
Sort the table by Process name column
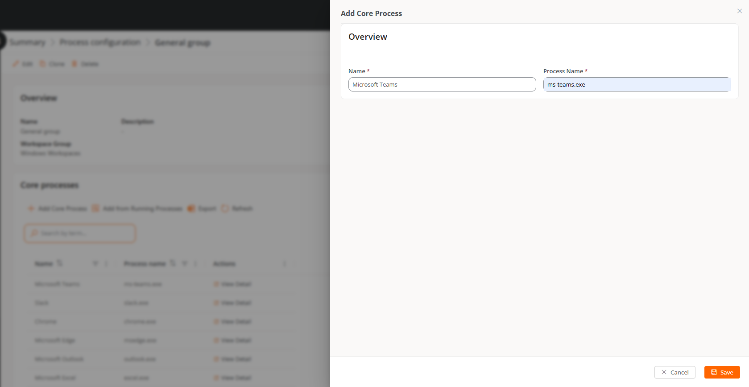173,263
